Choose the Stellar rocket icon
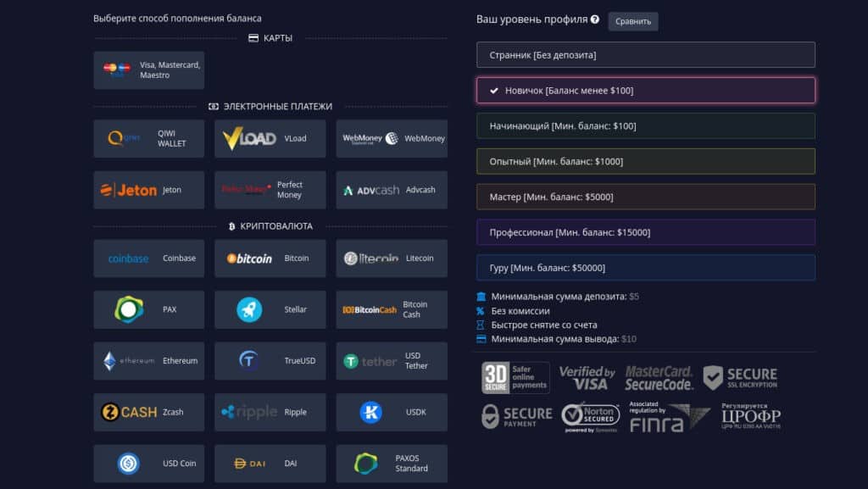The height and width of the screenshot is (489, 868). (249, 310)
